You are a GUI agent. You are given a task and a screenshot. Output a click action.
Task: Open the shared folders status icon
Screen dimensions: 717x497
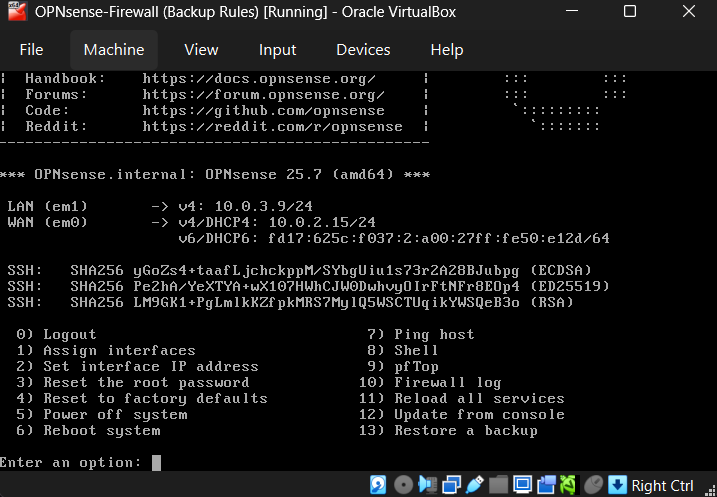tap(499, 486)
